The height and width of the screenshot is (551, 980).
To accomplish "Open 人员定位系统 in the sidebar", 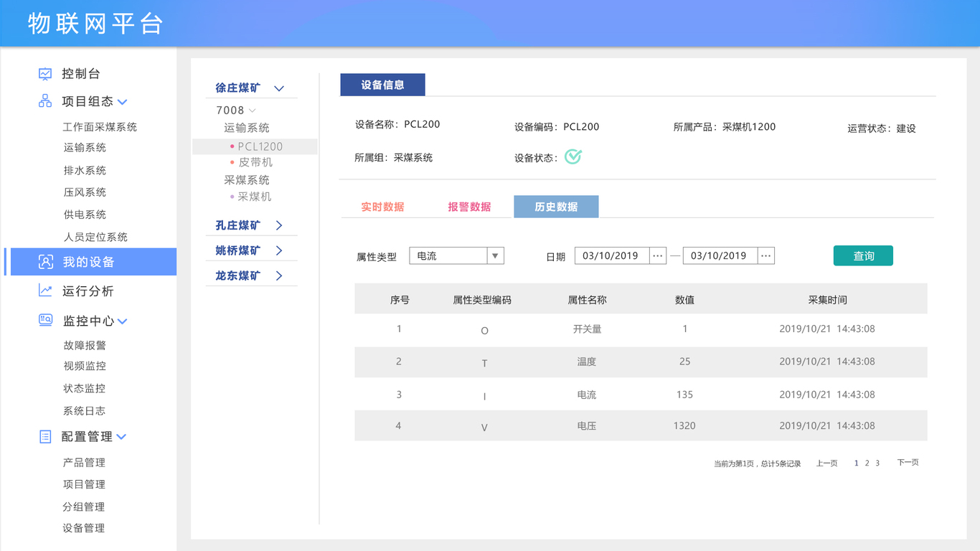I will coord(95,237).
